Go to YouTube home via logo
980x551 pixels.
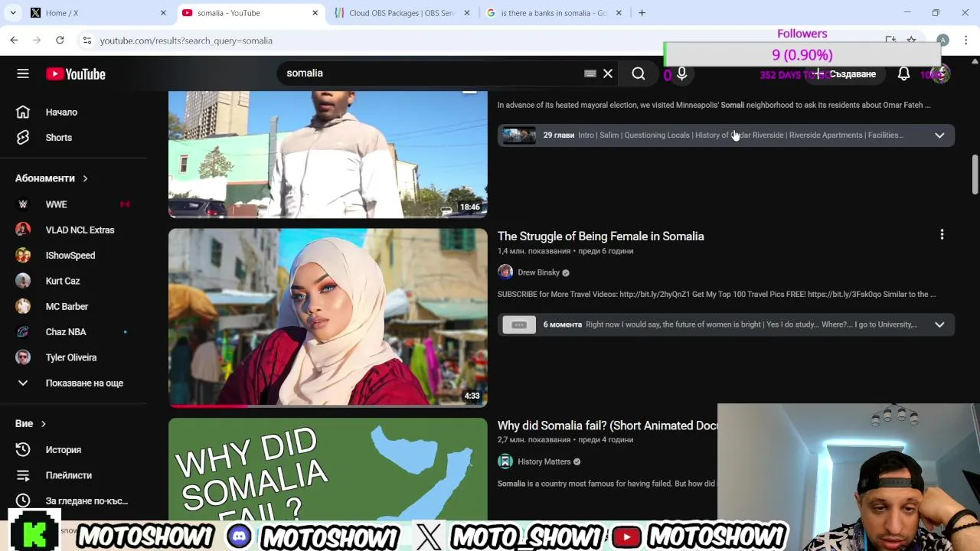[75, 74]
